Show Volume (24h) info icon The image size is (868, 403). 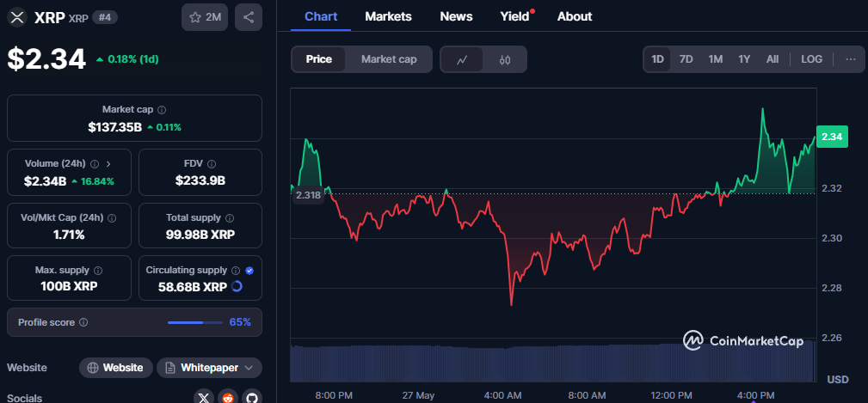95,163
